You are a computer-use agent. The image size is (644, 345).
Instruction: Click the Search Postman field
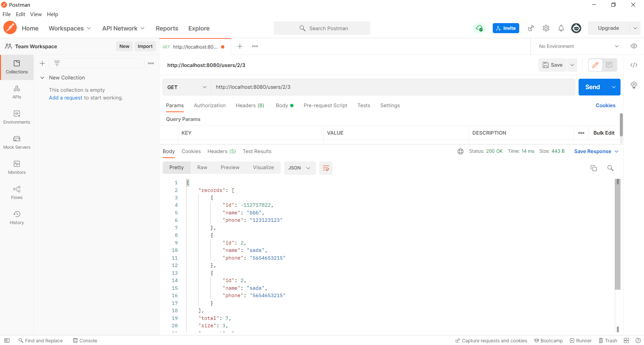322,28
